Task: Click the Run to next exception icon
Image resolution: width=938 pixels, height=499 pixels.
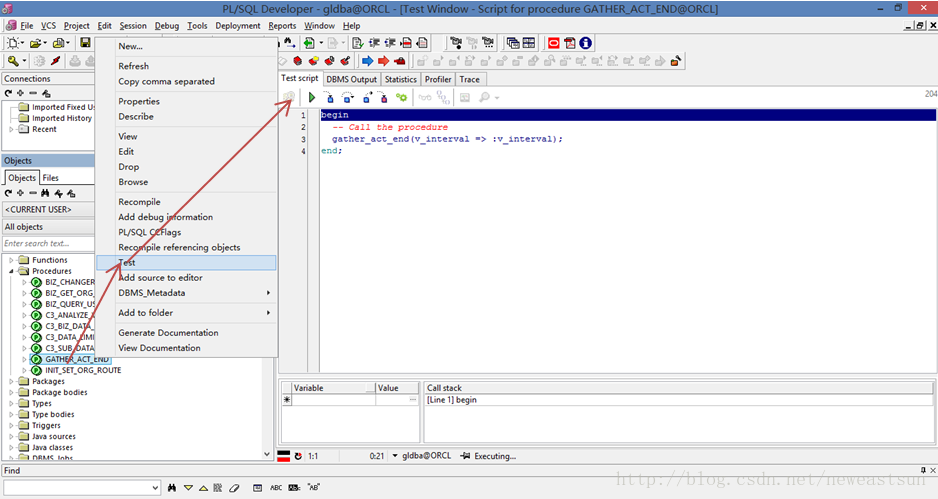Action: (383, 97)
